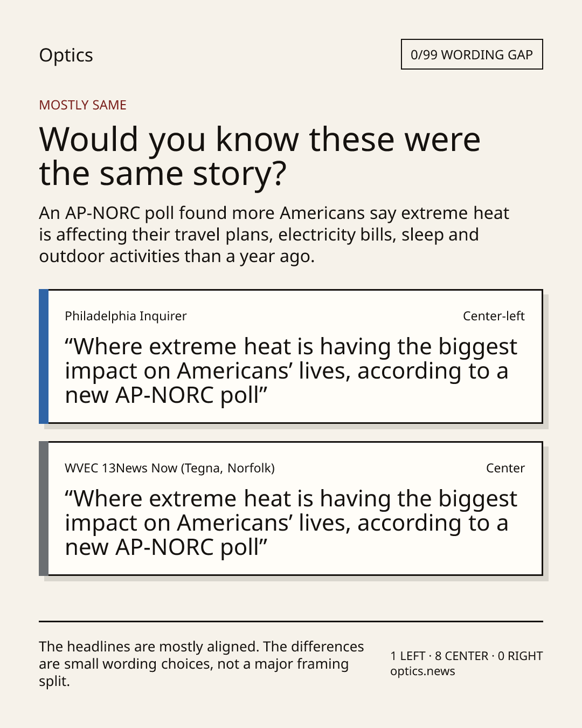Screen dimensions: 582x728
Task: Click the WVEC 13News Now source name
Action: coord(170,468)
